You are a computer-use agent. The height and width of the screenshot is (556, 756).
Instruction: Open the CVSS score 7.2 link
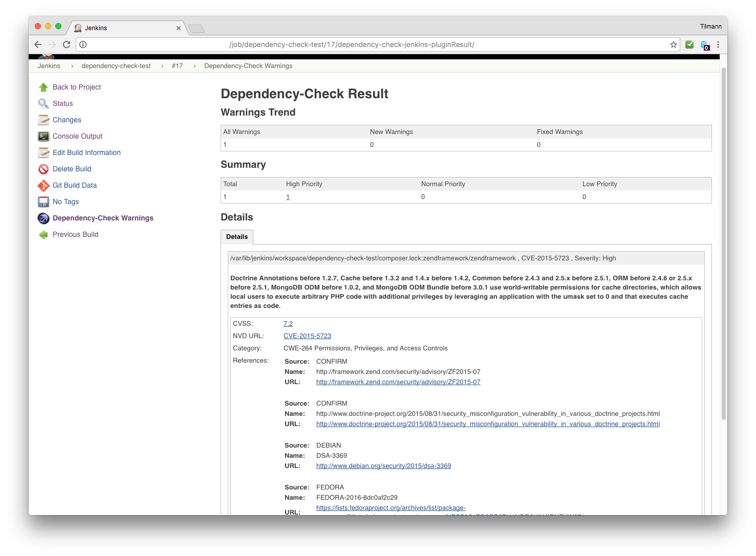pyautogui.click(x=288, y=324)
